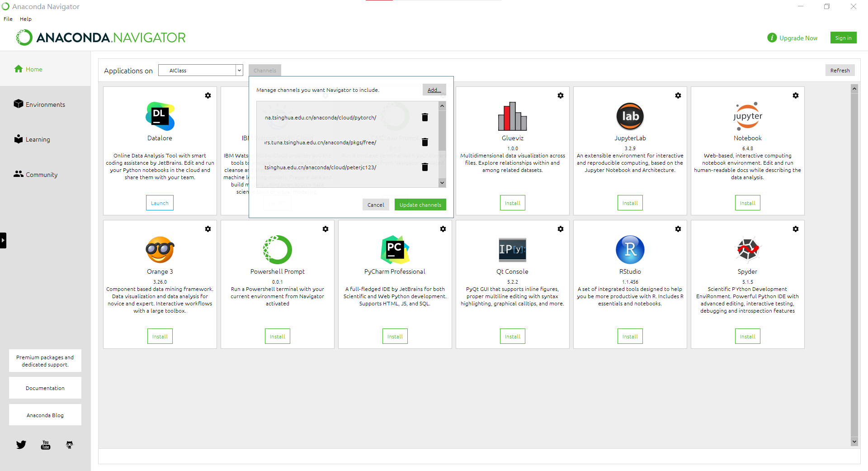Open Anaconda's GitHub page icon
This screenshot has width=868, height=471.
click(x=70, y=445)
